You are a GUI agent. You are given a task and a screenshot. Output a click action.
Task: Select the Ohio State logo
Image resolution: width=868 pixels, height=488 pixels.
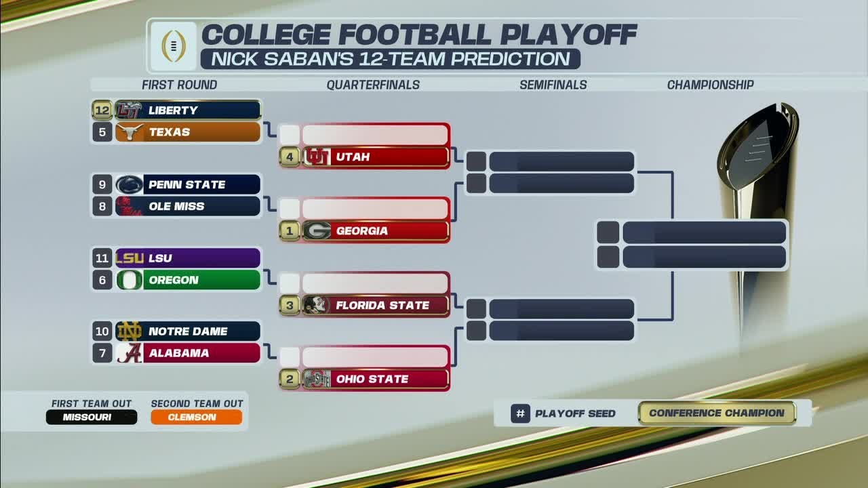pos(317,379)
